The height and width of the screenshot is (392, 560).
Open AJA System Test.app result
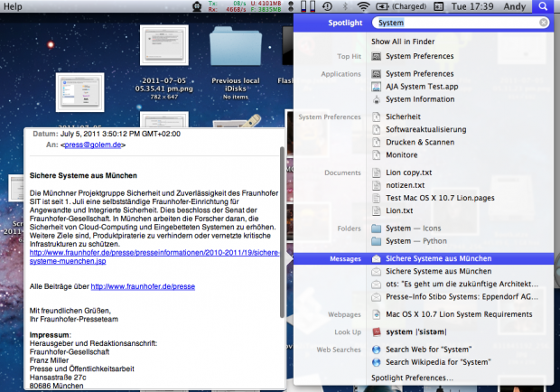[422, 87]
